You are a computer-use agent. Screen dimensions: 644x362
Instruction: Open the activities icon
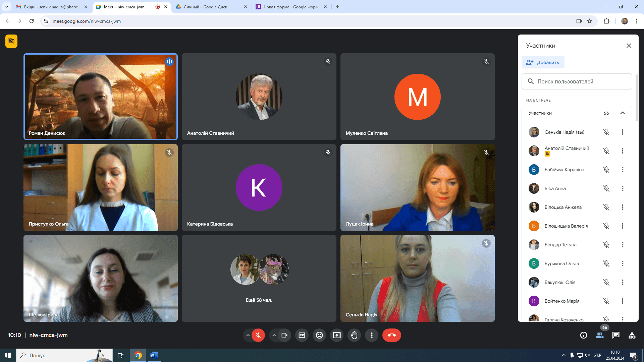(x=632, y=335)
